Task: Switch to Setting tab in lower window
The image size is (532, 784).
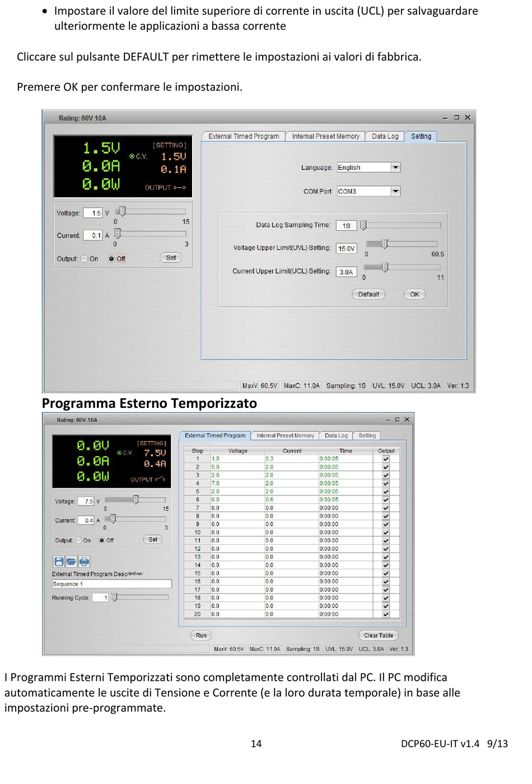Action: point(367,435)
